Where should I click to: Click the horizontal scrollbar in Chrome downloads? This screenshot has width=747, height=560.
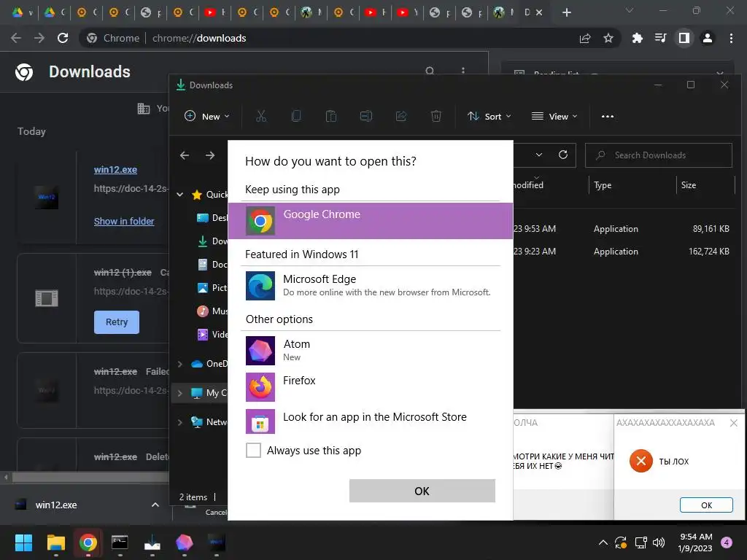coord(90,477)
